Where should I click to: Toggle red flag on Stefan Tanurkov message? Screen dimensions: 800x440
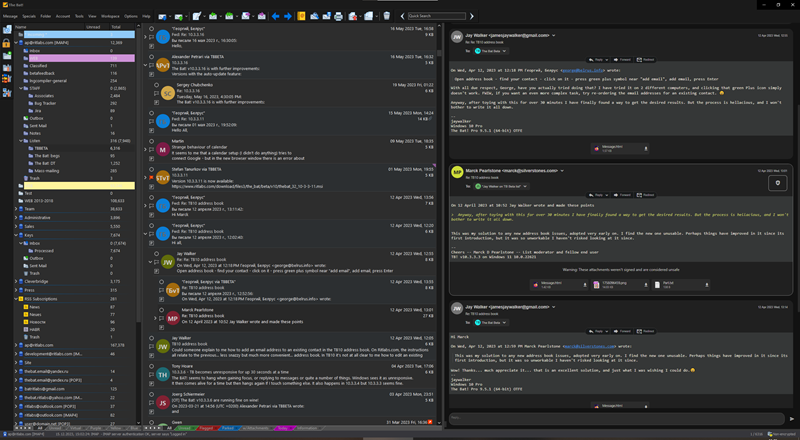click(152, 178)
